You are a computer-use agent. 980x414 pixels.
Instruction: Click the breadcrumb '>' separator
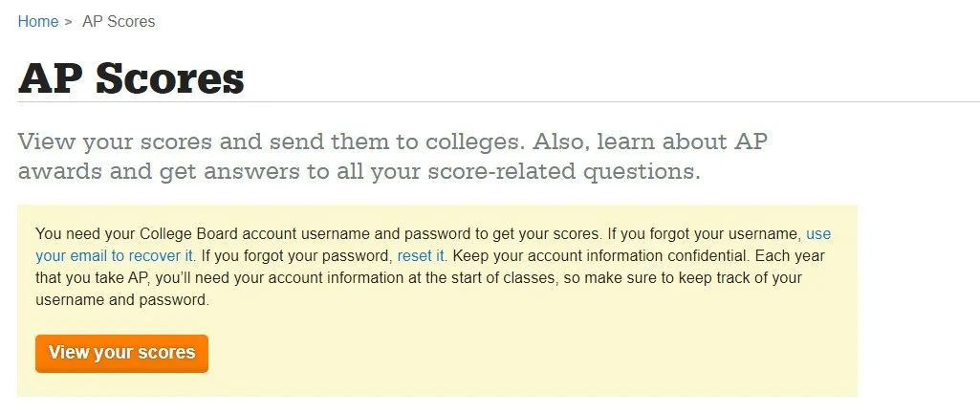(x=68, y=22)
